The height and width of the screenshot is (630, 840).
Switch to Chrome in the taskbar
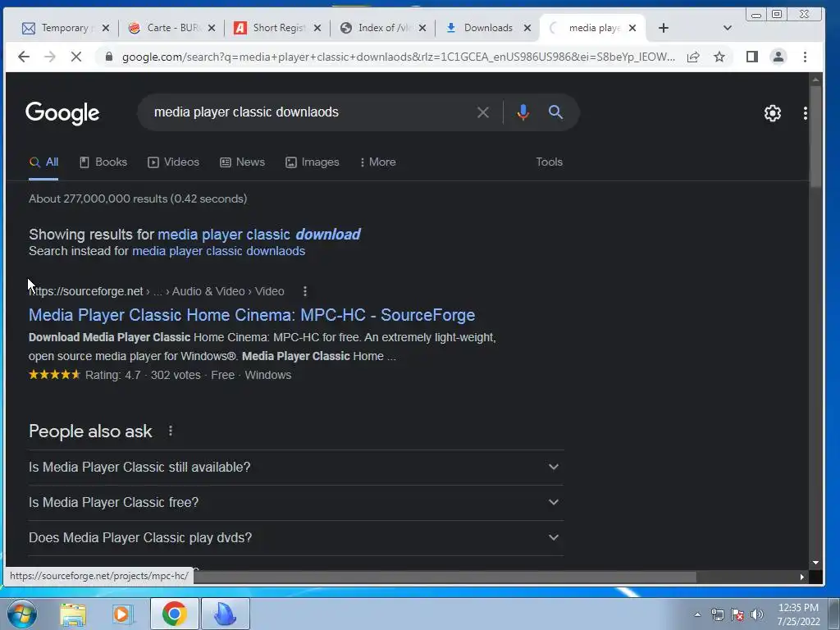[x=175, y=614]
